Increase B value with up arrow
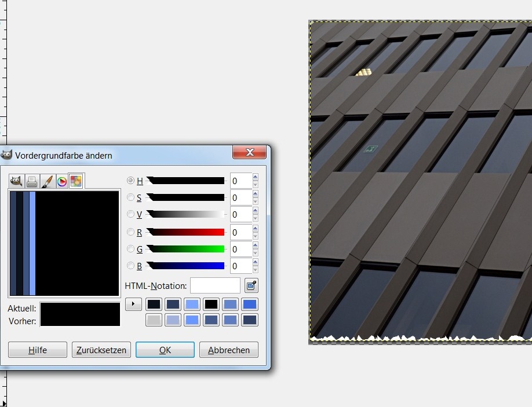The width and height of the screenshot is (532, 407). 255,262
